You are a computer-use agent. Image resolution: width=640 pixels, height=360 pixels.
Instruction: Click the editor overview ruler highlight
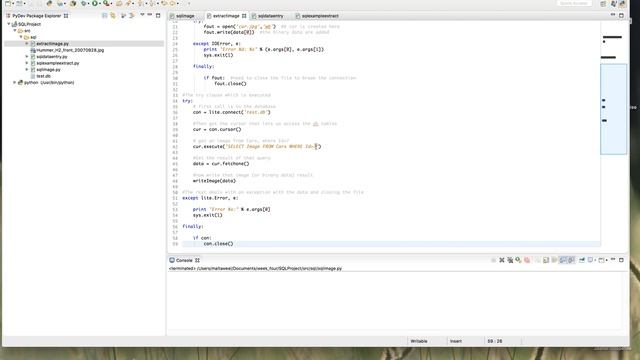(613, 109)
